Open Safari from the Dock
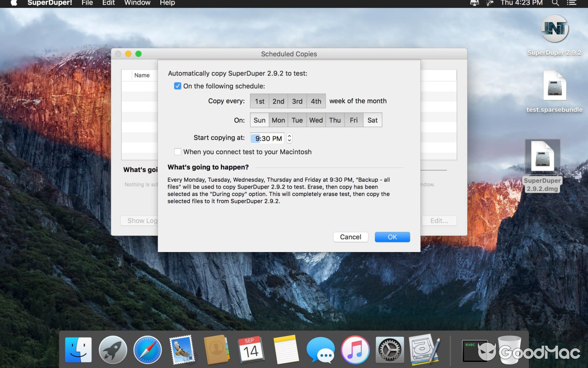This screenshot has width=588, height=368. point(147,350)
